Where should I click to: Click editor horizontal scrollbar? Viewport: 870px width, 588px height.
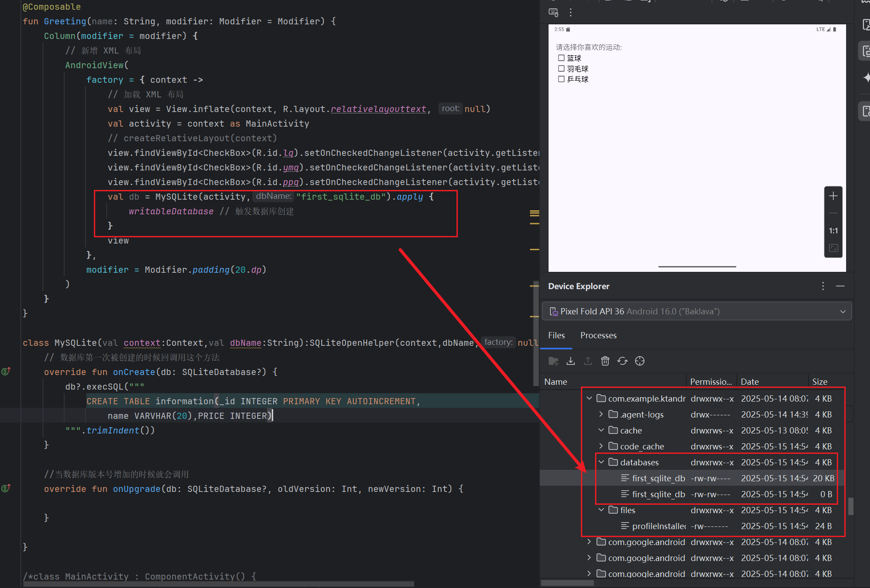coord(218,584)
